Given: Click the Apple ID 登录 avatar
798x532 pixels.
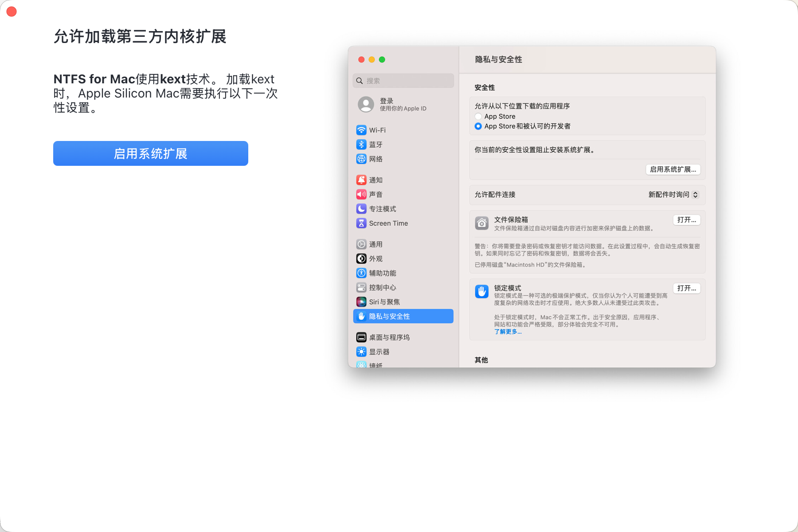Looking at the screenshot, I should 366,105.
